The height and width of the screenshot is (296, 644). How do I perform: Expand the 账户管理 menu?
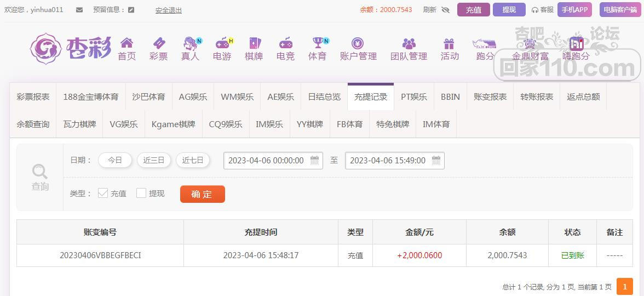(x=358, y=49)
